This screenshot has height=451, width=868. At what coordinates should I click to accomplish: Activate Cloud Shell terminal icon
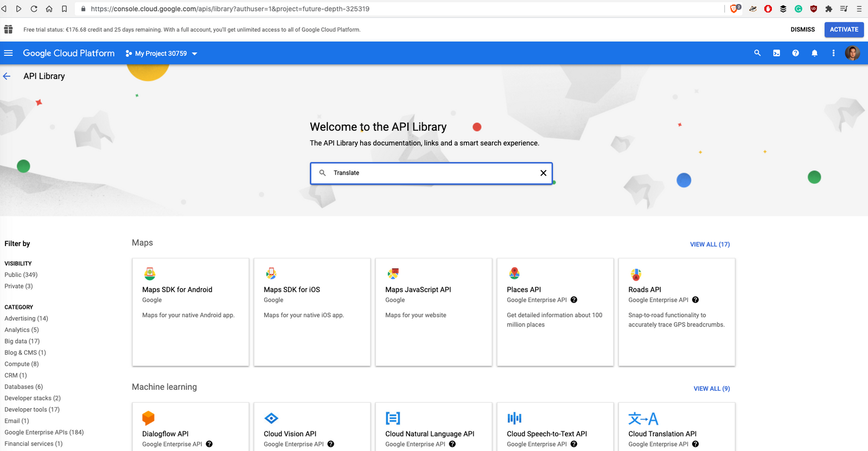776,53
